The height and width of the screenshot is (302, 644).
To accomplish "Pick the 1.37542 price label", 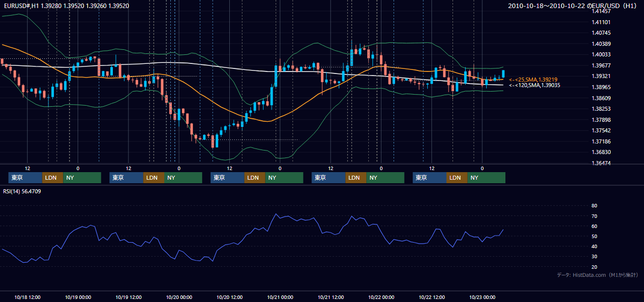I will point(601,130).
